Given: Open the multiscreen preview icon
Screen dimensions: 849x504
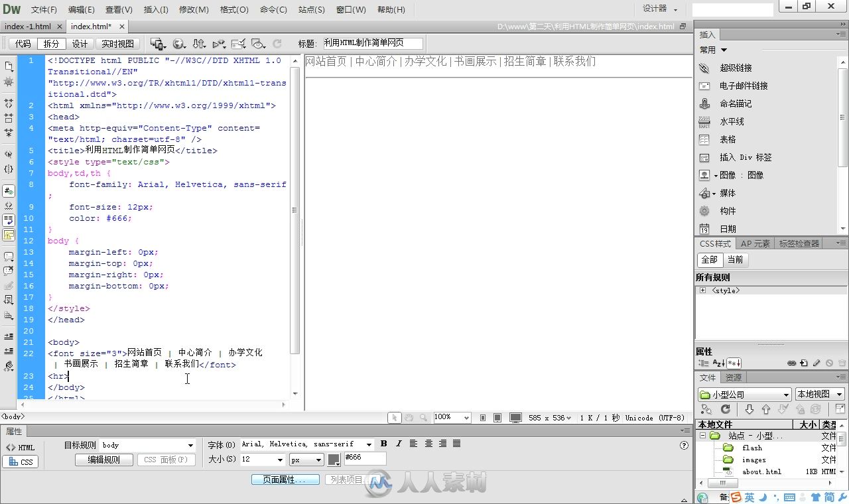Looking at the screenshot, I should coord(158,44).
